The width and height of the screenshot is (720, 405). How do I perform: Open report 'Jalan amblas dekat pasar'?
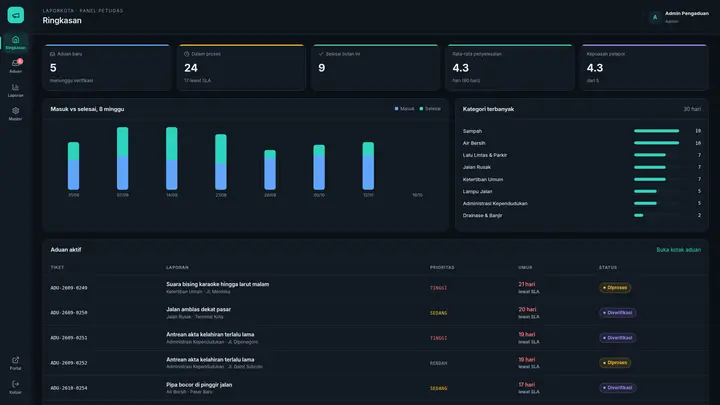[x=198, y=309]
